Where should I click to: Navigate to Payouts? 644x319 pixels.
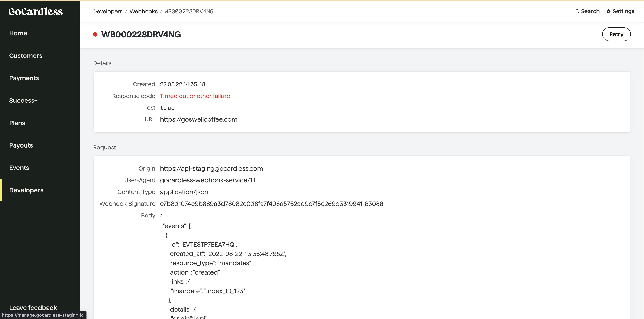coord(21,146)
